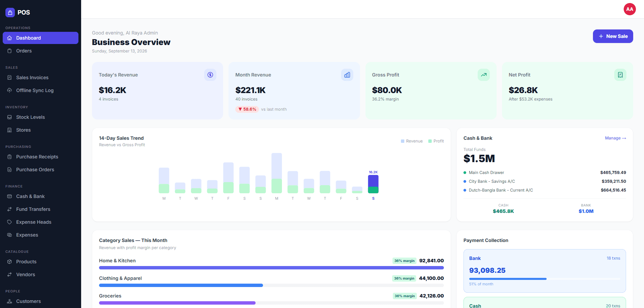Click the Sales Invoices icon
The height and width of the screenshot is (308, 644).
pos(9,78)
